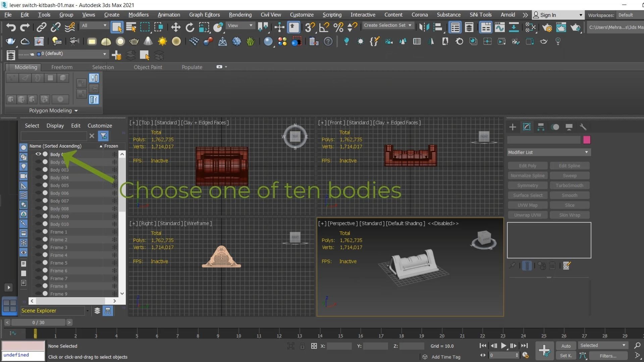This screenshot has height=362, width=644.
Task: Open the Modify panel tab icon
Action: [527, 127]
